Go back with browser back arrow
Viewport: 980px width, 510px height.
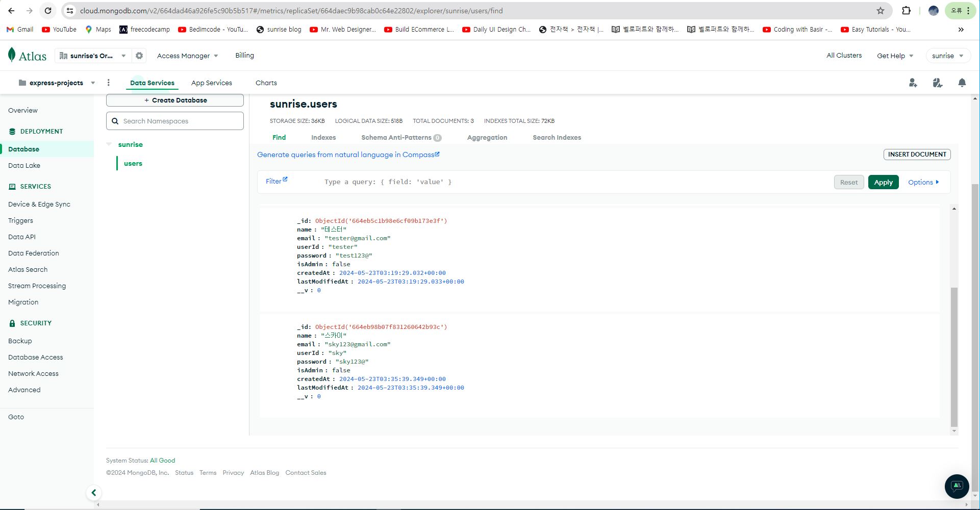pos(11,11)
